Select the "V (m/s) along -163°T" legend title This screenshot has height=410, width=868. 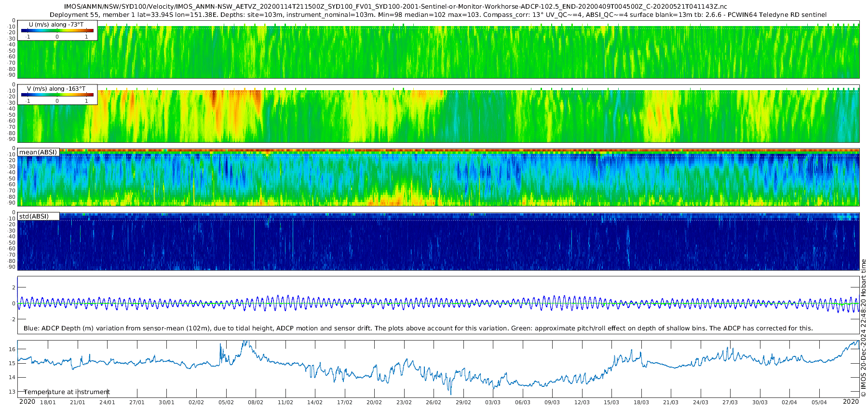click(x=56, y=89)
